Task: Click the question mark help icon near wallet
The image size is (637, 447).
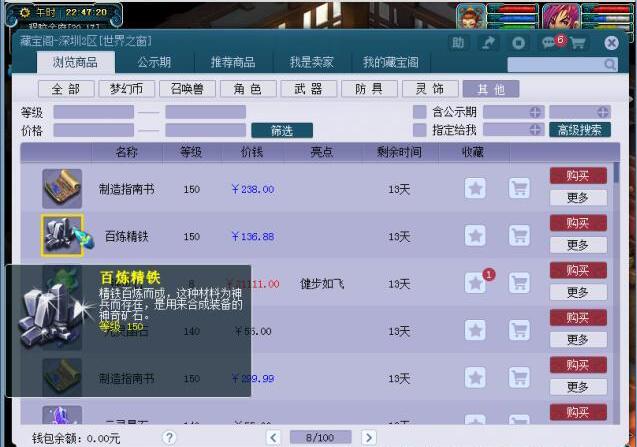Action: tap(169, 438)
